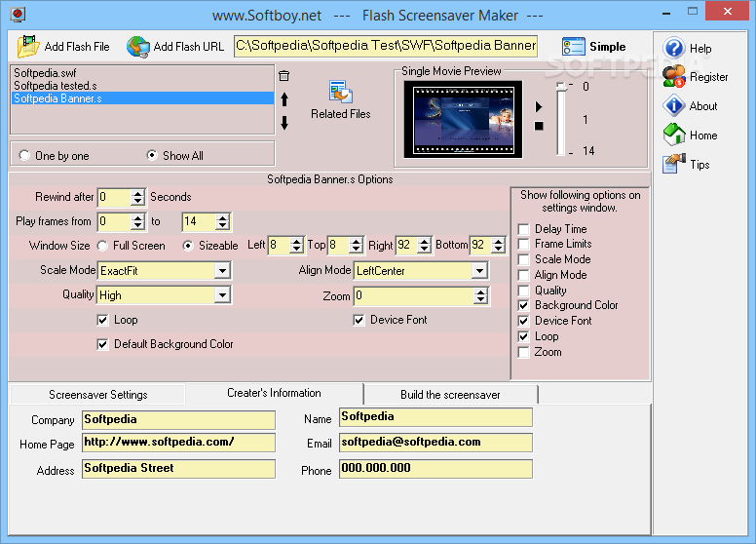Enable Align Mode on settings window
The width and height of the screenshot is (756, 544).
523,275
